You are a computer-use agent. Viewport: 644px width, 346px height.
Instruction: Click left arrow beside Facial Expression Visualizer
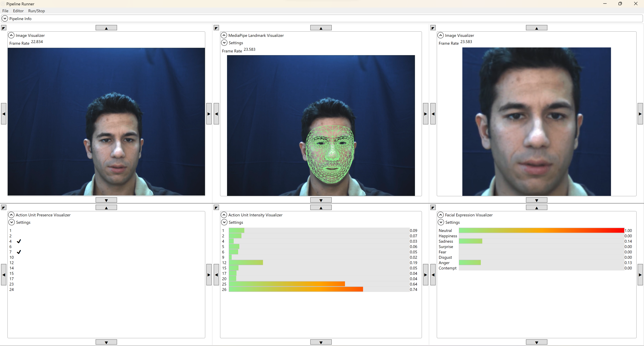[433, 275]
